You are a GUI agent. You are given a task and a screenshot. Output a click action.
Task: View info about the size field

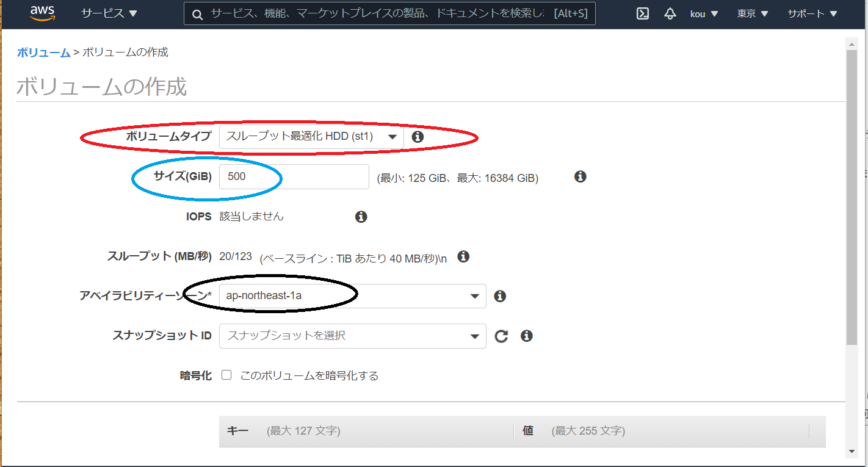580,176
